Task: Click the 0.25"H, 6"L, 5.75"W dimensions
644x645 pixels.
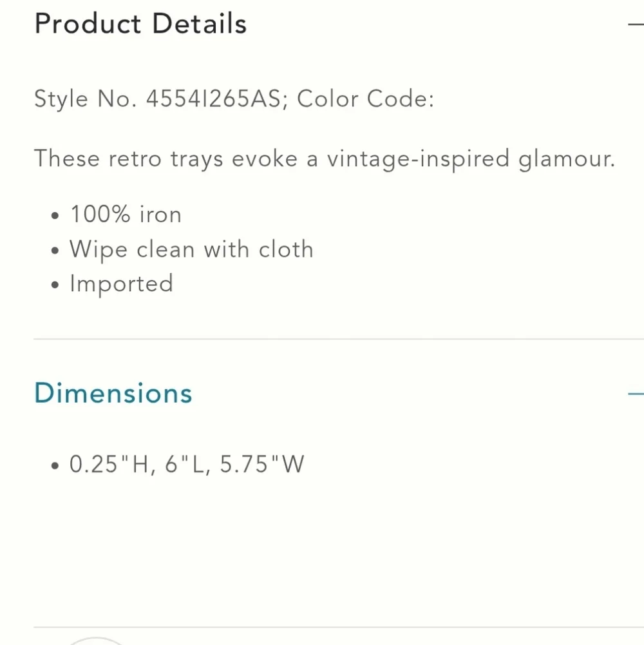Action: click(187, 465)
